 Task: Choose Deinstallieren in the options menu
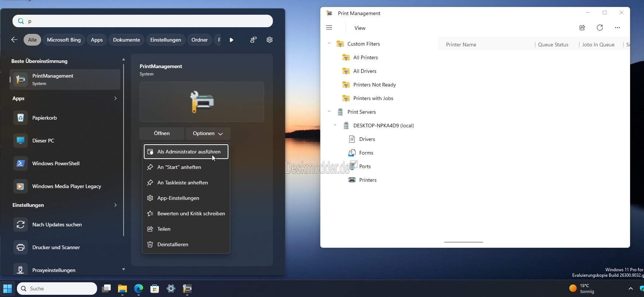pos(186,244)
